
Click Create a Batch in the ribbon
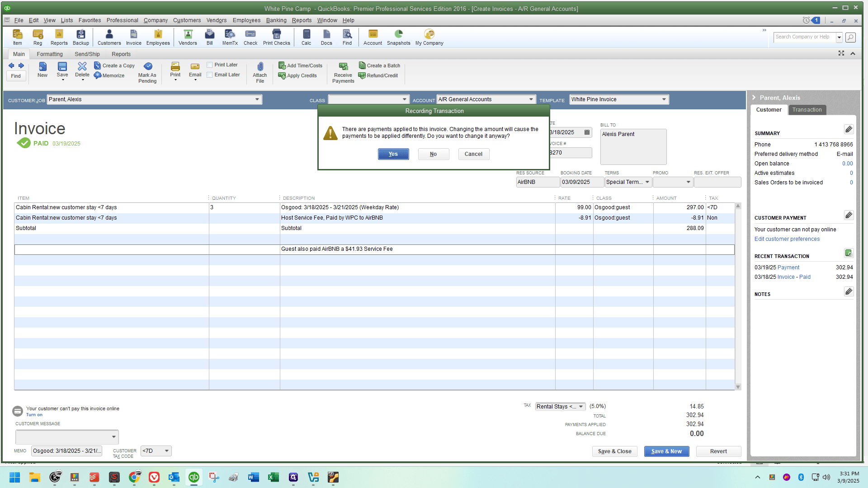click(x=380, y=66)
